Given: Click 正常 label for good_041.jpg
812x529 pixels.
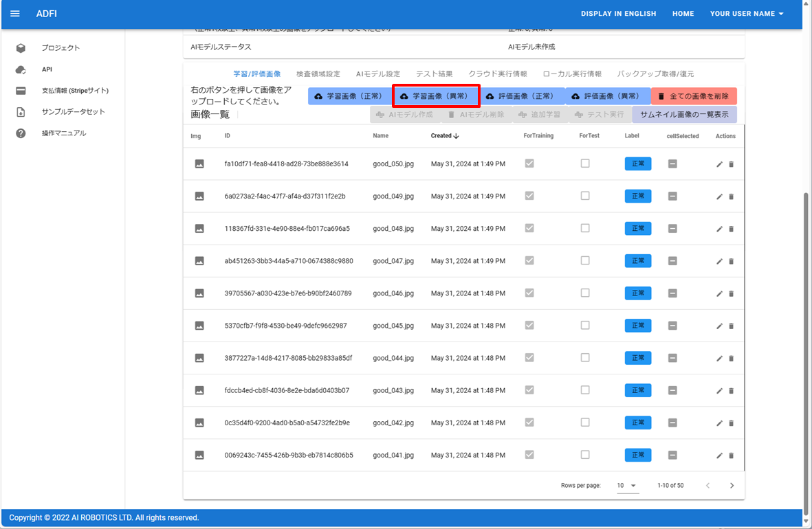Looking at the screenshot, I should coord(638,455).
